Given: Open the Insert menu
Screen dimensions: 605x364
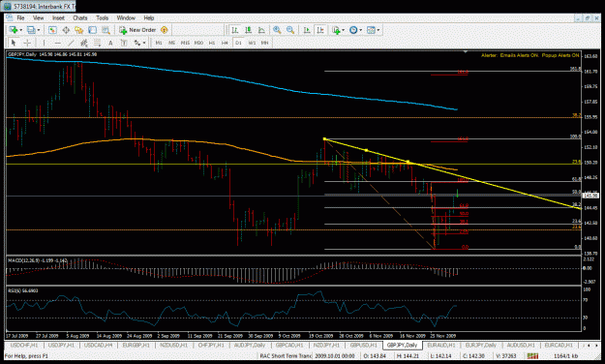Looking at the screenshot, I should [x=58, y=17].
